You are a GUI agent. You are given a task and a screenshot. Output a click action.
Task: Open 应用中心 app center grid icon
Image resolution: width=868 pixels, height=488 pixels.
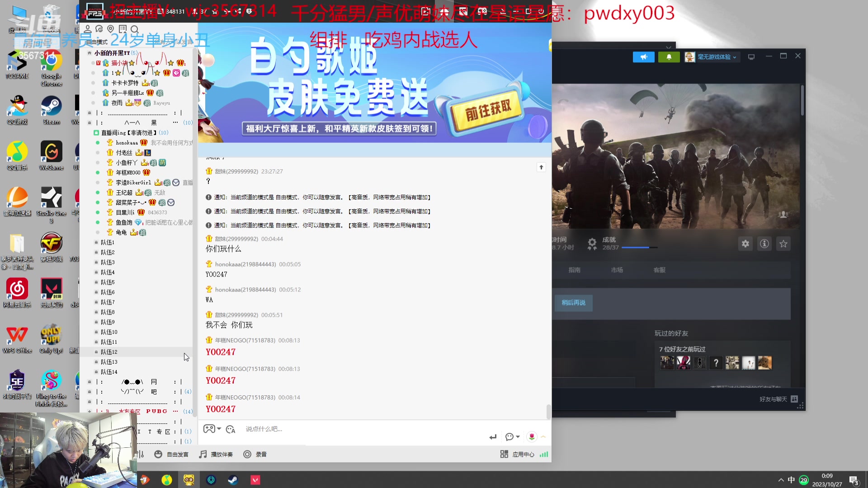point(504,454)
